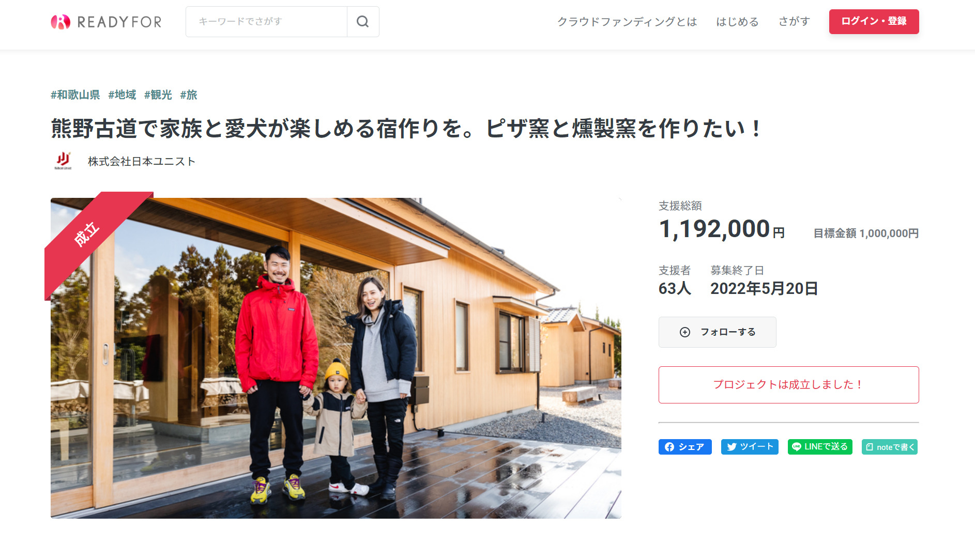This screenshot has height=560, width=975.
Task: Click the プロジェクトは成立しました！ button
Action: [x=788, y=385]
